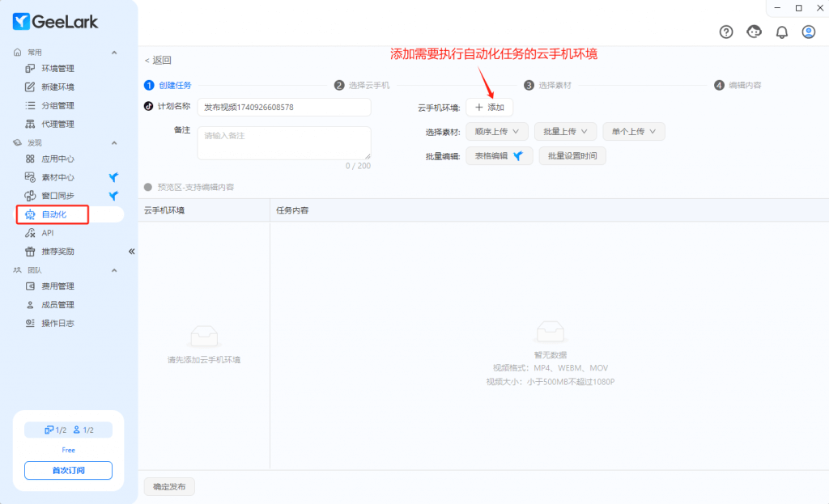Open 素材中心 in the sidebar
829x504 pixels.
57,177
